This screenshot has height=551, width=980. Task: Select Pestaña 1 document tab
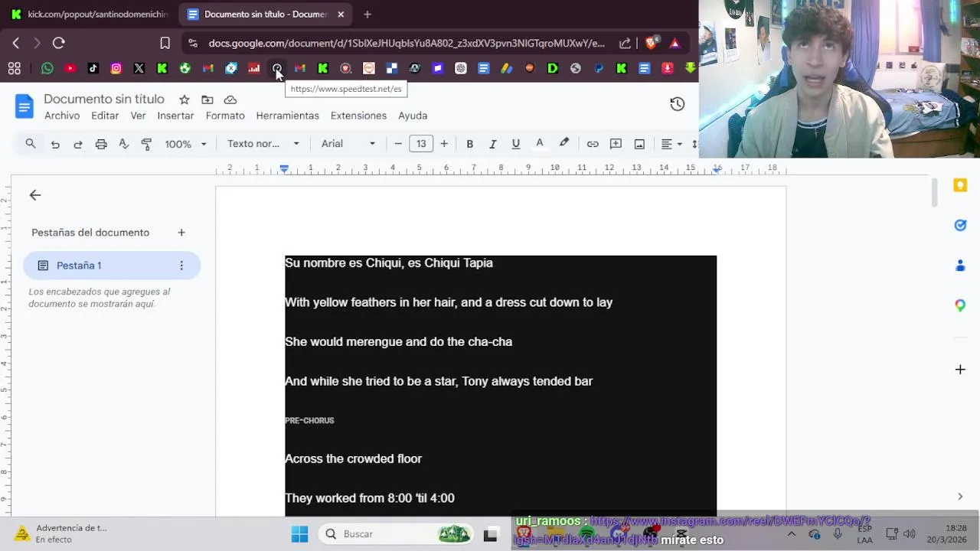(112, 266)
